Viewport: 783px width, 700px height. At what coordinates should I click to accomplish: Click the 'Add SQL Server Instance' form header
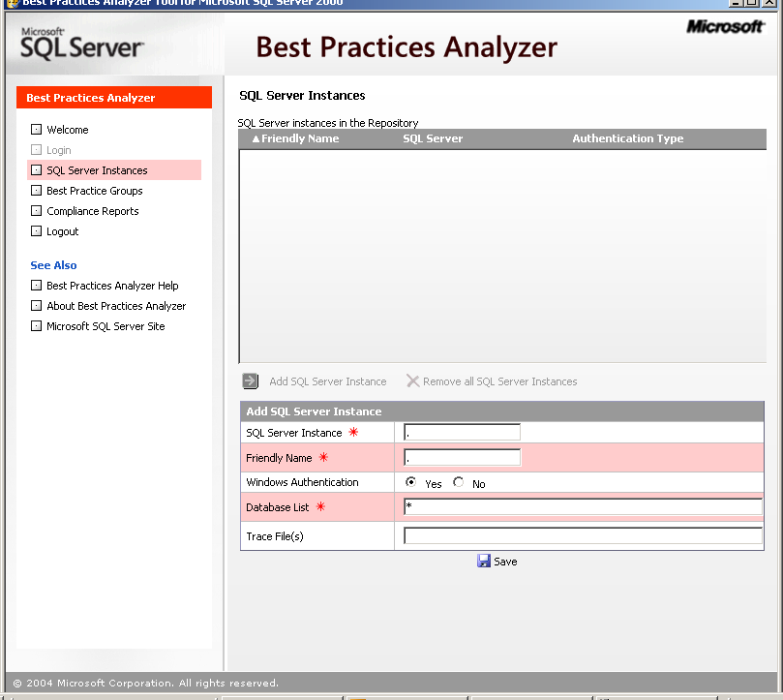coord(314,411)
